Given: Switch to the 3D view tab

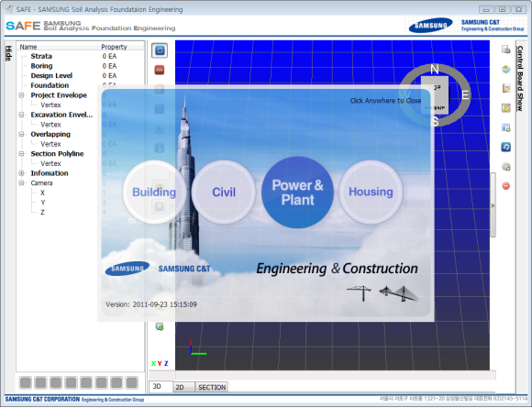Looking at the screenshot, I should coord(161,386).
